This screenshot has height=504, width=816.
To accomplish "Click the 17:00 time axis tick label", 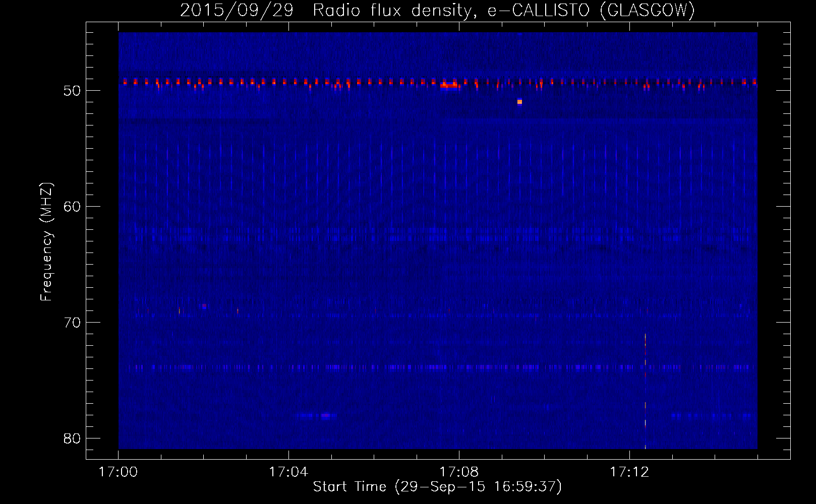I will click(x=119, y=472).
